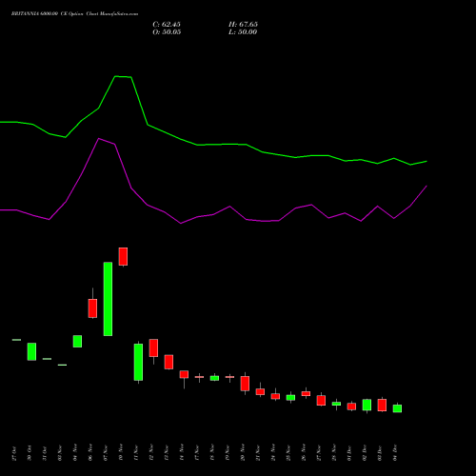476x476 pixels.
Task: Select the 12 Nov date label
Action: 151,453
